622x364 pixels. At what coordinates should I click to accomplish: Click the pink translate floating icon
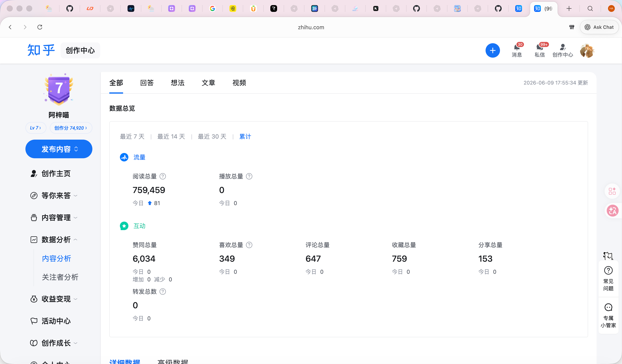[613, 211]
